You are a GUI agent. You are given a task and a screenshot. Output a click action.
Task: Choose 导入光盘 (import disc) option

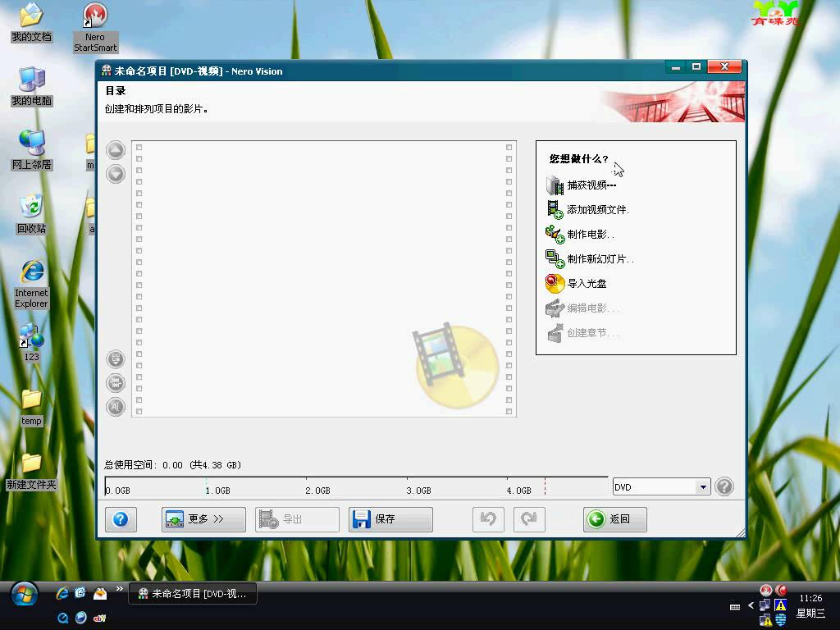click(x=576, y=283)
